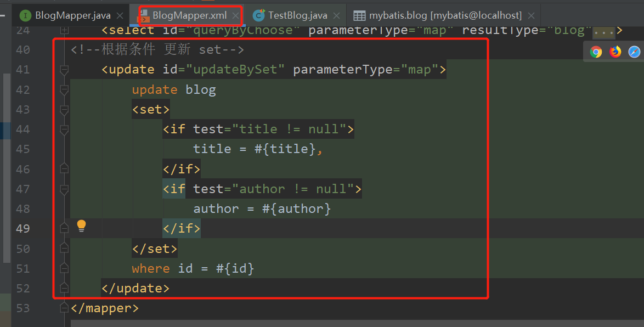Open the mybatis.blog database table tab
Image resolution: width=644 pixels, height=327 pixels.
click(x=445, y=15)
